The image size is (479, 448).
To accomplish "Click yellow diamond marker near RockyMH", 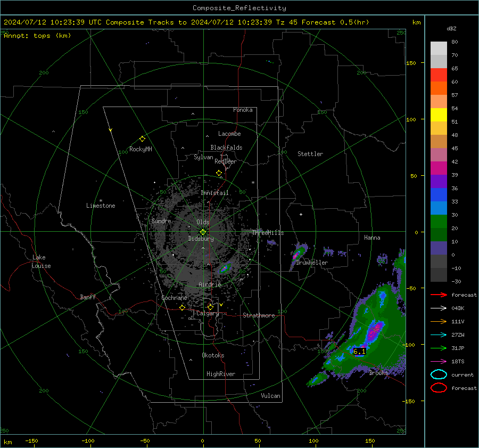I will tap(142, 139).
